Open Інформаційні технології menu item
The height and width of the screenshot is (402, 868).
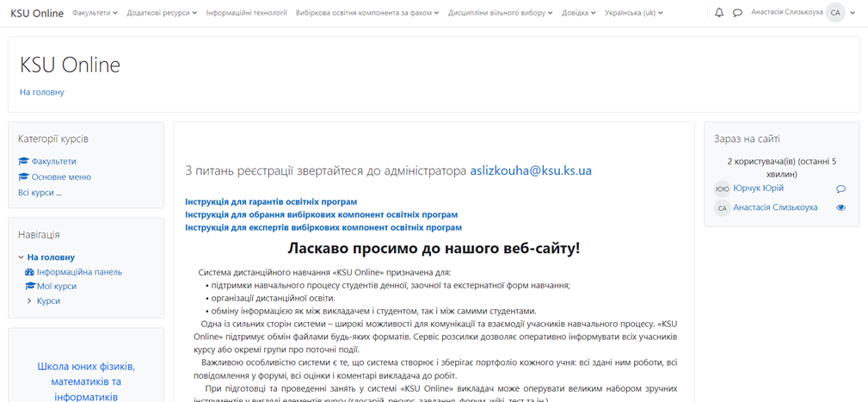[246, 13]
